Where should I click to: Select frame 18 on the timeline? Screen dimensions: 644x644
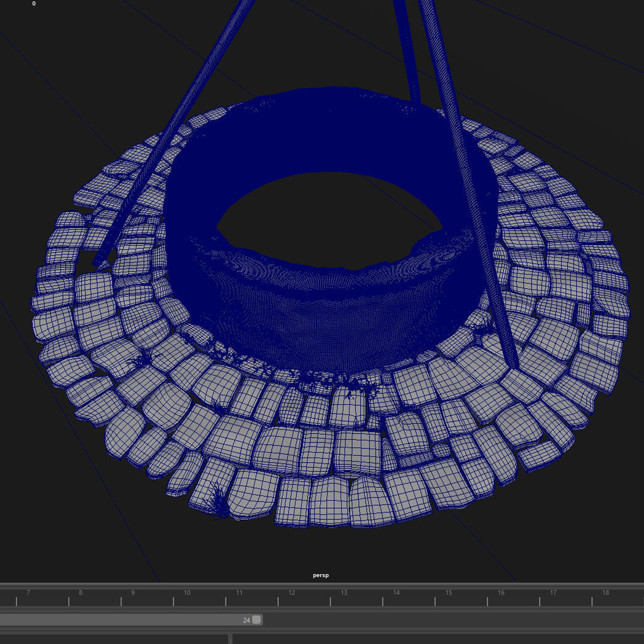(x=605, y=592)
